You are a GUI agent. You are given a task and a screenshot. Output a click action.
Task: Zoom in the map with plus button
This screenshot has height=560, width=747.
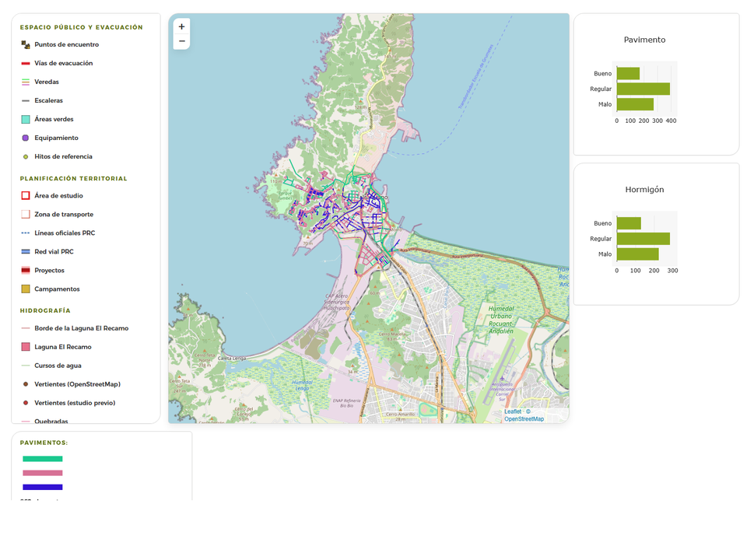coord(181,26)
